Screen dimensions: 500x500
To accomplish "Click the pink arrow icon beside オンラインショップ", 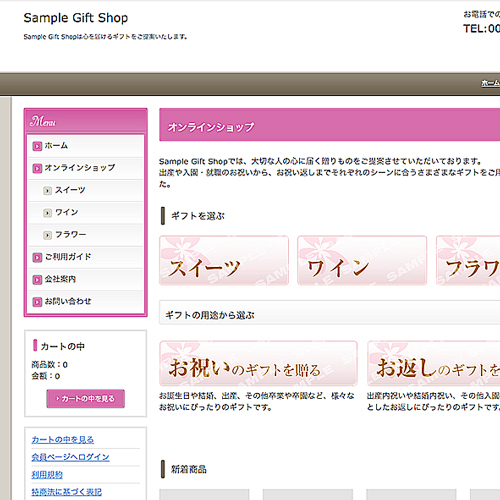I will coord(37,168).
